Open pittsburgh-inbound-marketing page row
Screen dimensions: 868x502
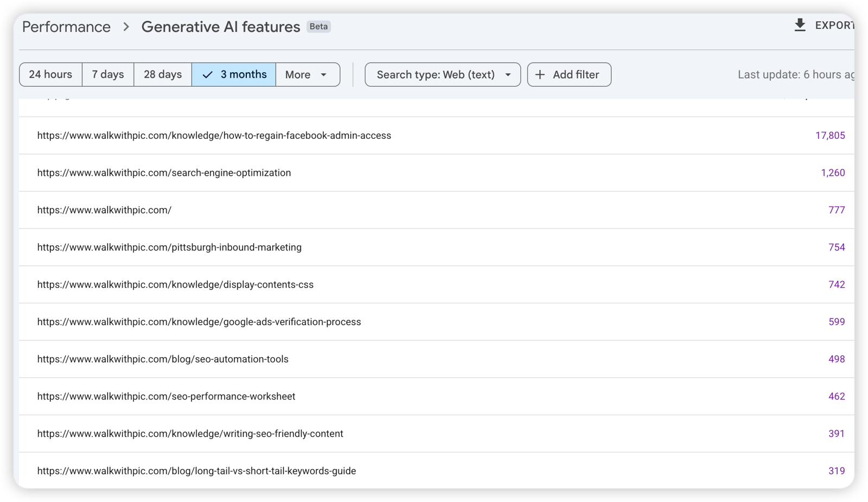pyautogui.click(x=437, y=247)
